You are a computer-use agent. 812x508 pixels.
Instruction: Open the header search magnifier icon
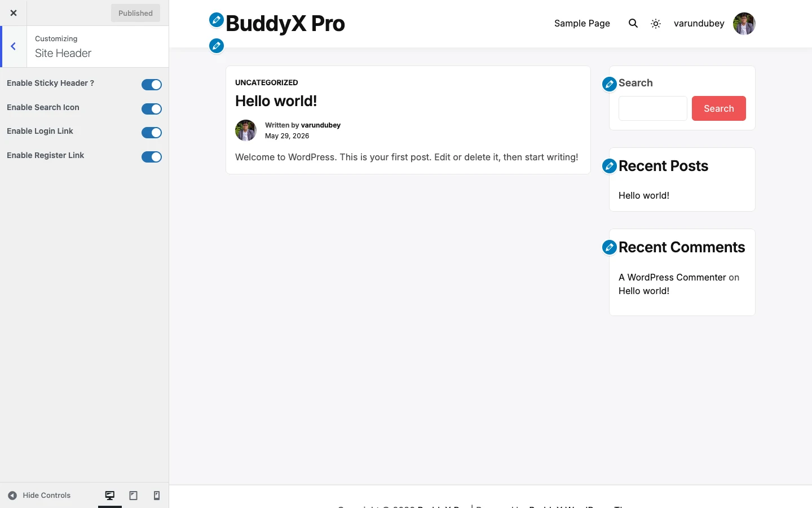pos(633,23)
